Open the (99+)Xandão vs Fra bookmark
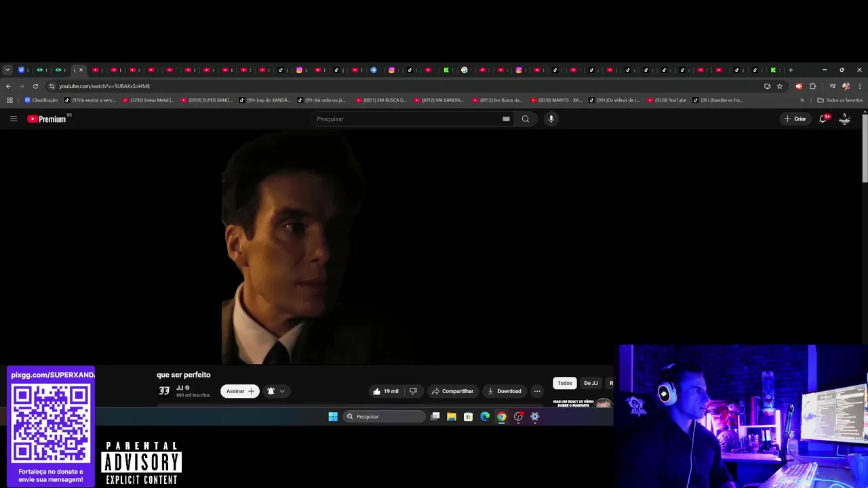Image resolution: width=868 pixels, height=488 pixels. pos(719,100)
